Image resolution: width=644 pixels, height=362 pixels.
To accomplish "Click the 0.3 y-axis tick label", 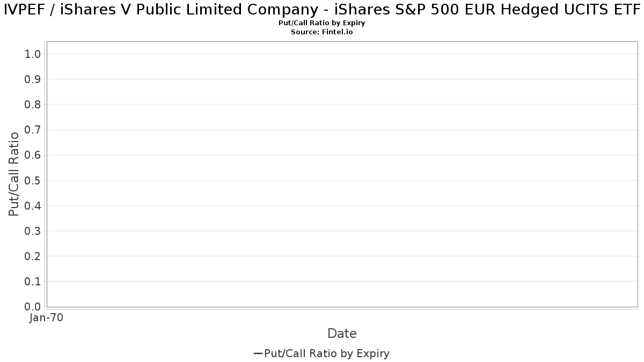I will (x=33, y=231).
